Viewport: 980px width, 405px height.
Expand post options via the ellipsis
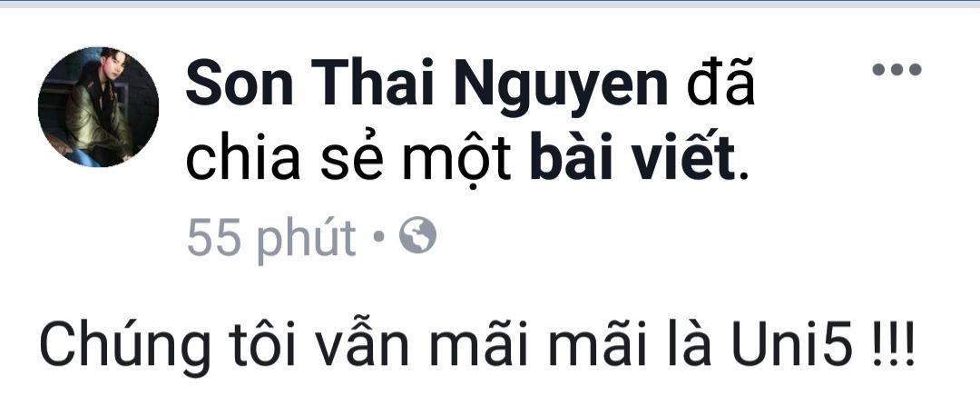tap(897, 69)
